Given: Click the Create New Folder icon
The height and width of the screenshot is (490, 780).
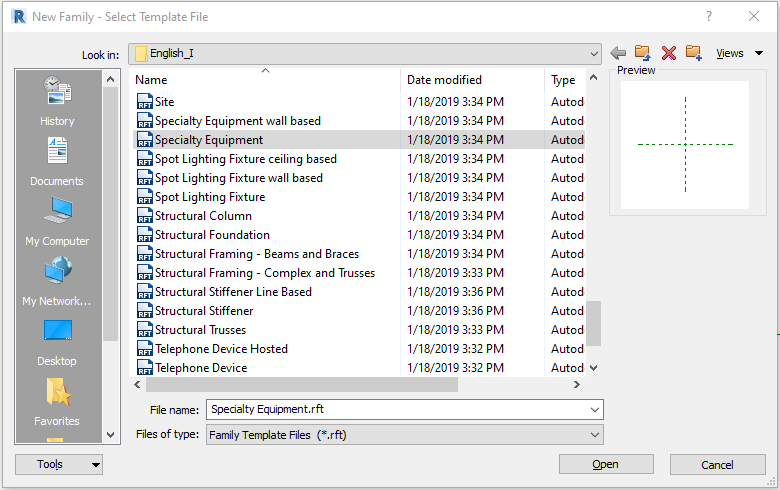Looking at the screenshot, I should (693, 52).
